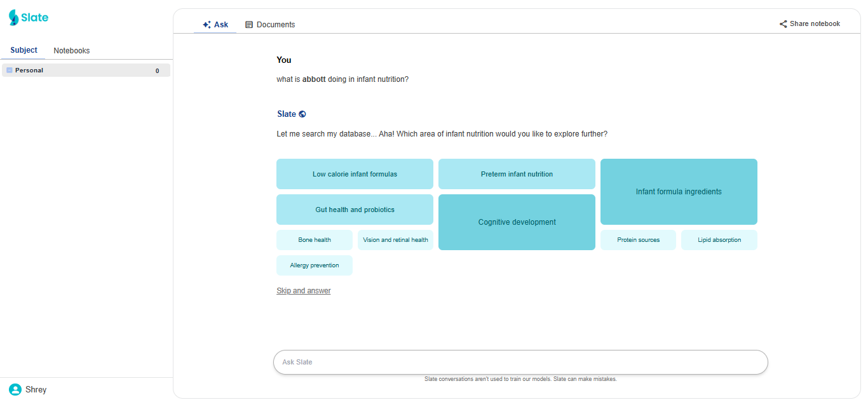Click the Personal folder icon in sidebar
868x407 pixels.
tap(10, 70)
